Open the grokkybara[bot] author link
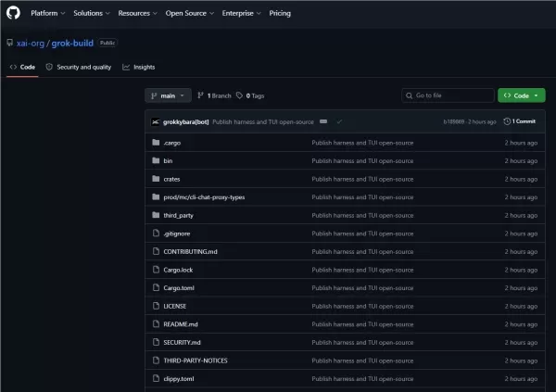Viewport: 556px width, 392px height. (x=186, y=122)
